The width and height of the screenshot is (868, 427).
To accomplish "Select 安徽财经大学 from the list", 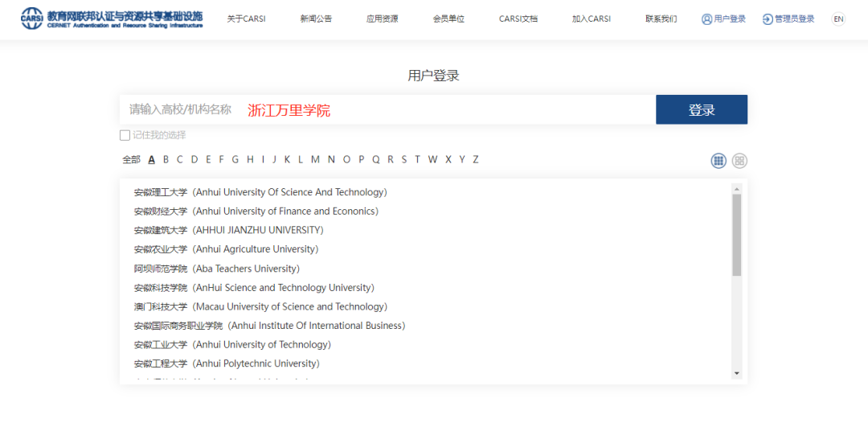I will pyautogui.click(x=256, y=211).
